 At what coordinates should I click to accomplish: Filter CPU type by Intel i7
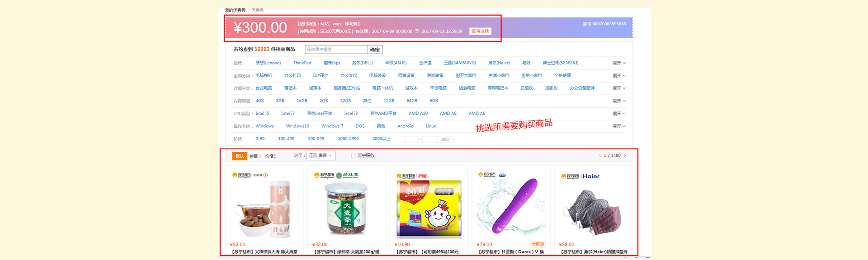(x=288, y=113)
